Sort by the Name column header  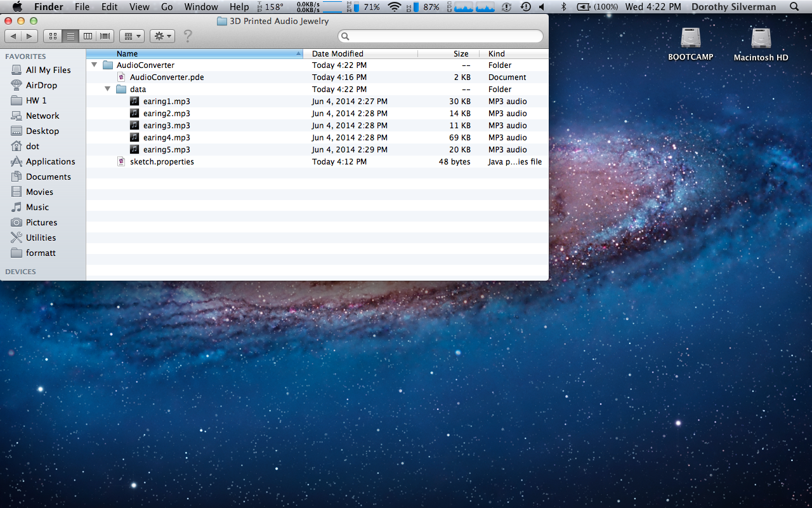(x=195, y=54)
